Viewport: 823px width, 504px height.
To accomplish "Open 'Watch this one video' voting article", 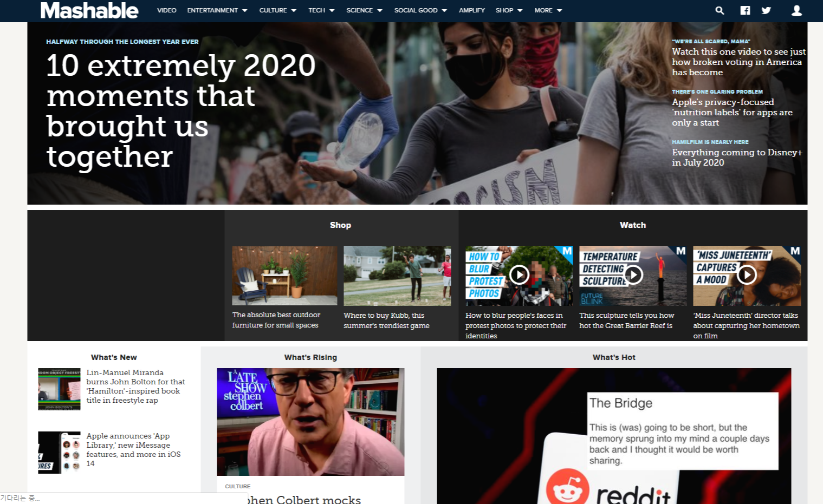I will pos(738,62).
